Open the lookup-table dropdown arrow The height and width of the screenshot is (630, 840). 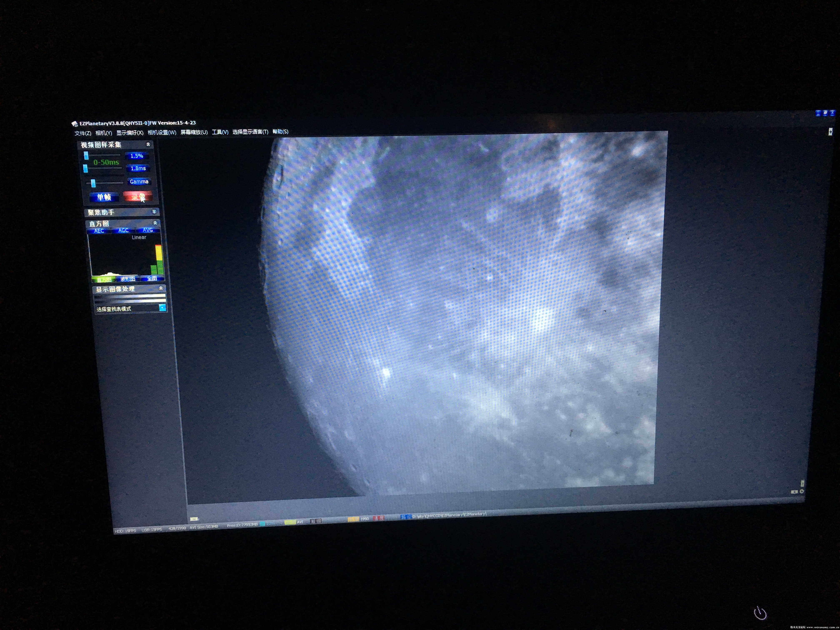(163, 307)
